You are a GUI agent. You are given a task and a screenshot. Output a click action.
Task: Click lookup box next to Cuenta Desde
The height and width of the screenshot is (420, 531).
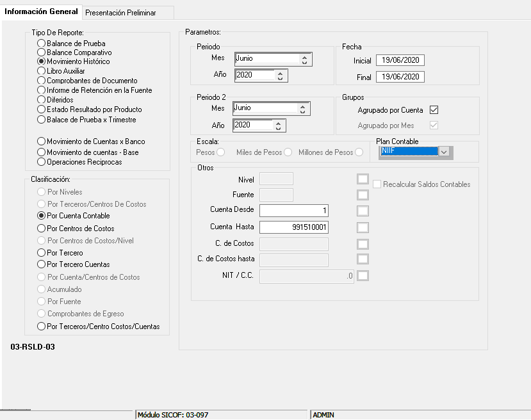(363, 211)
